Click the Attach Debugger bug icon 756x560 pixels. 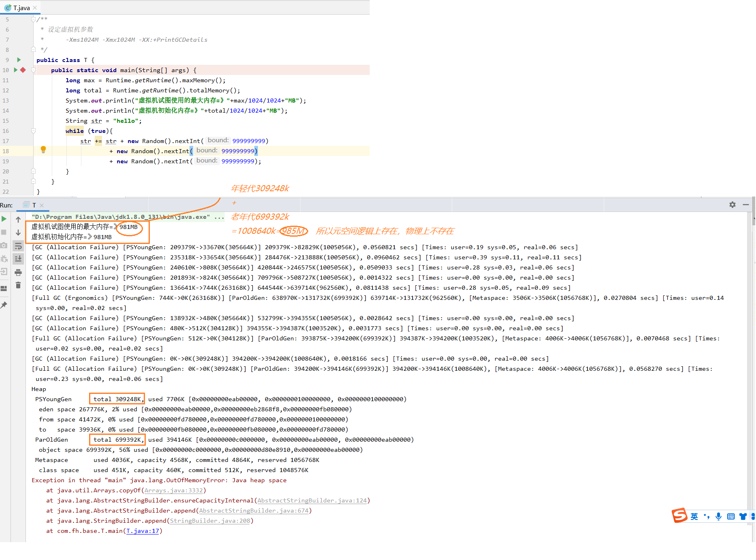pyautogui.click(x=4, y=259)
